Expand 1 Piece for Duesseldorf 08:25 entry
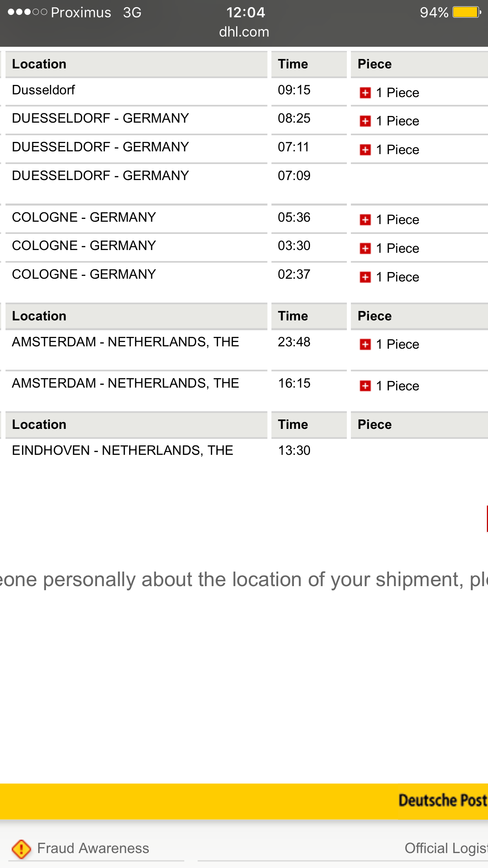 [365, 121]
